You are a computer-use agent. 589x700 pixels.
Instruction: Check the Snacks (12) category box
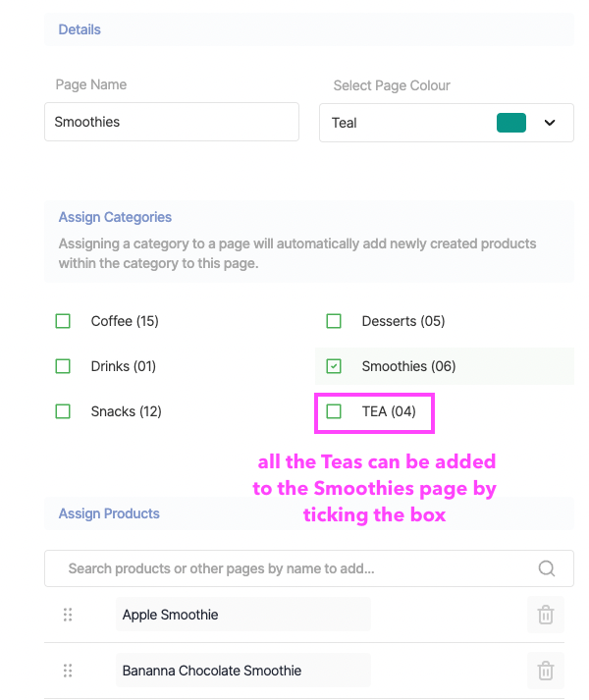click(x=64, y=411)
